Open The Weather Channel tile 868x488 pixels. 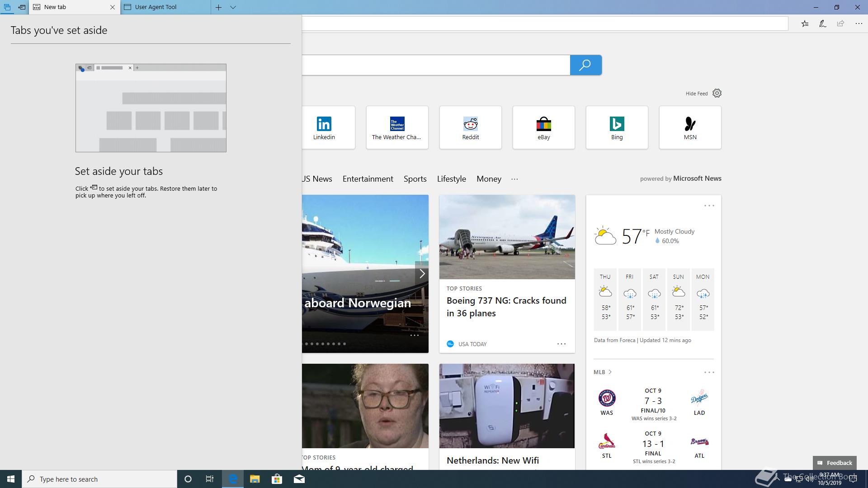point(397,127)
